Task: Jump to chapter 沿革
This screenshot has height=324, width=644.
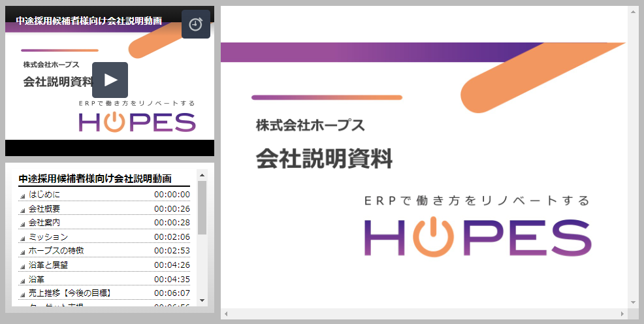Action: pyautogui.click(x=36, y=279)
